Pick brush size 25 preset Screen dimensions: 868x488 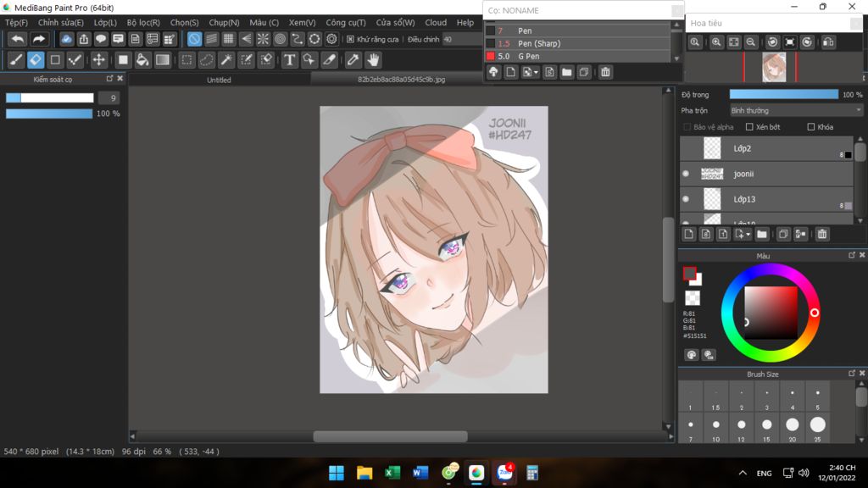[818, 428]
